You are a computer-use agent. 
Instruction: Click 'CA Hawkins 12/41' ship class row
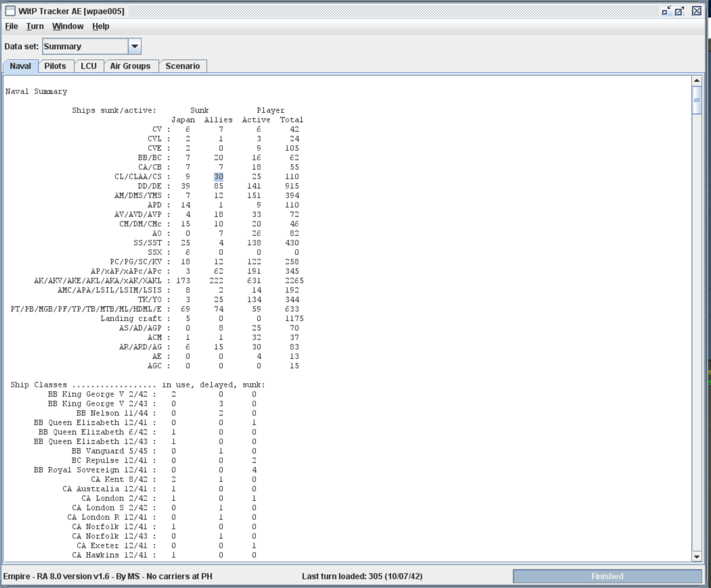(114, 555)
